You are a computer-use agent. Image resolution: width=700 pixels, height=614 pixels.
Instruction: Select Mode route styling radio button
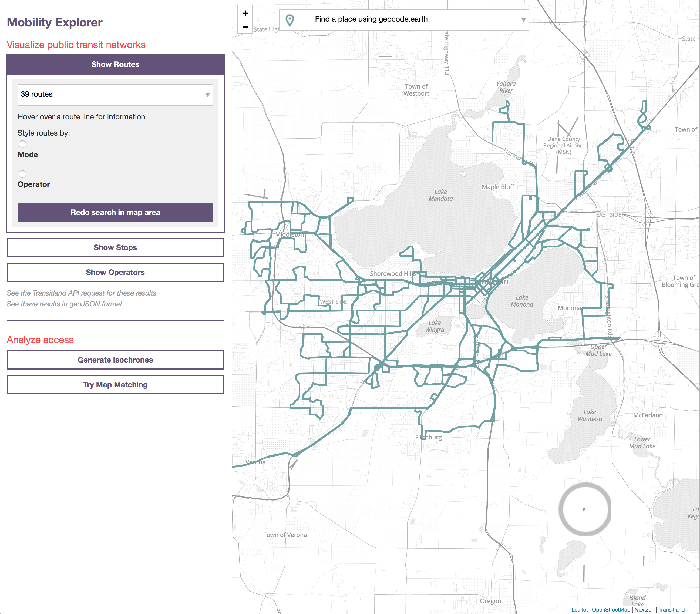coord(22,144)
